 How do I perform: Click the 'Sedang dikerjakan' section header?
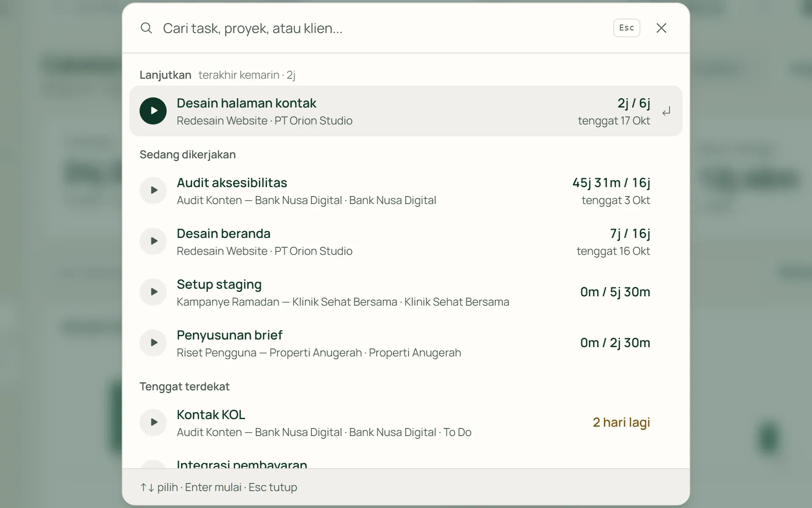(188, 155)
